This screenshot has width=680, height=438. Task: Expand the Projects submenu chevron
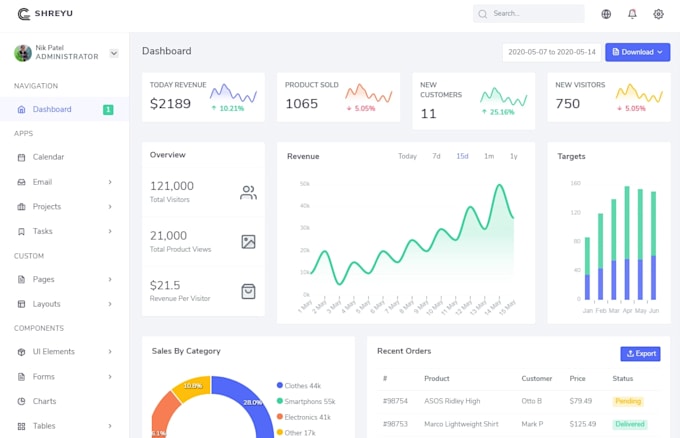pyautogui.click(x=110, y=207)
